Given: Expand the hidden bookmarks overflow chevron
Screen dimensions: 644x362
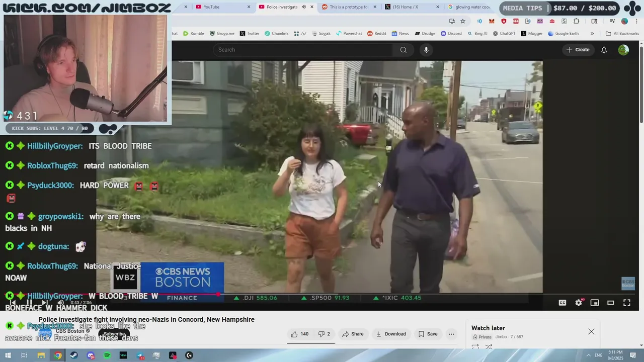Looking at the screenshot, I should pyautogui.click(x=592, y=34).
